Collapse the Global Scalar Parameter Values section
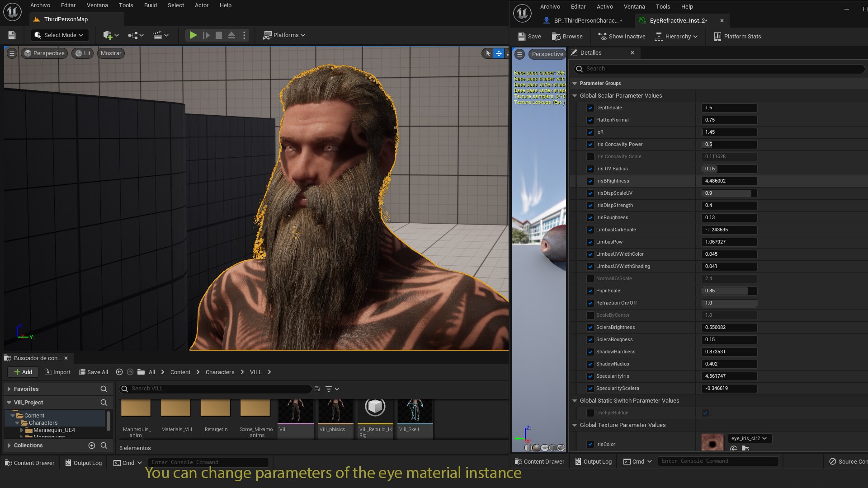 pos(575,95)
